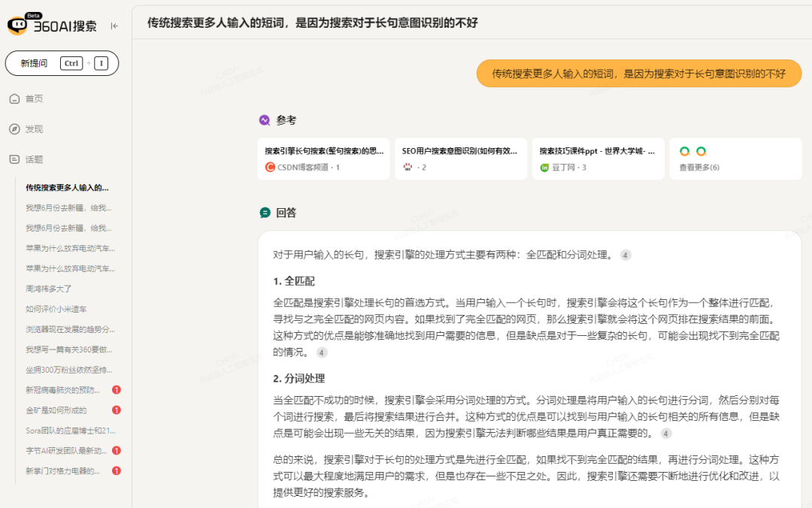Collapse the sidebar with the collapse icon
The height and width of the screenshot is (508, 812).
(114, 26)
